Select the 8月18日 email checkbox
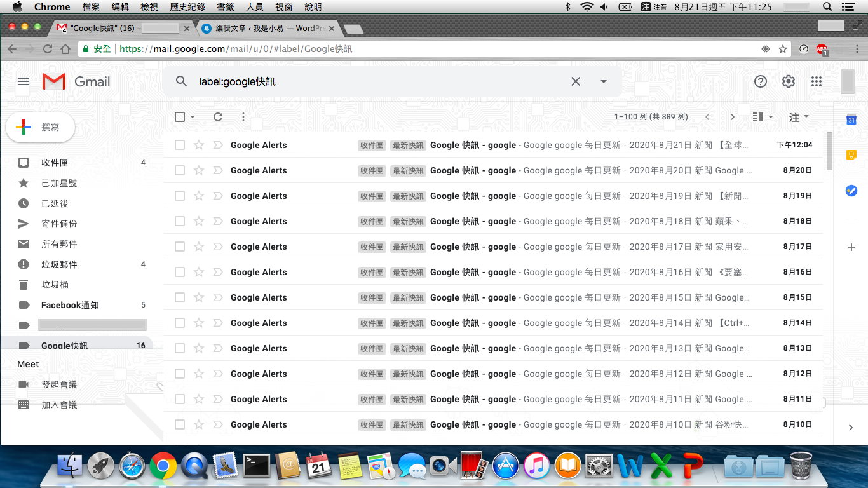Screen dimensions: 868x488 click(180, 221)
